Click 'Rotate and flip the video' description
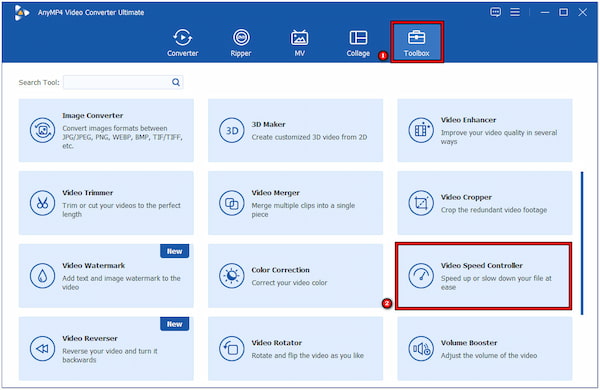The height and width of the screenshot is (390, 600). [307, 356]
